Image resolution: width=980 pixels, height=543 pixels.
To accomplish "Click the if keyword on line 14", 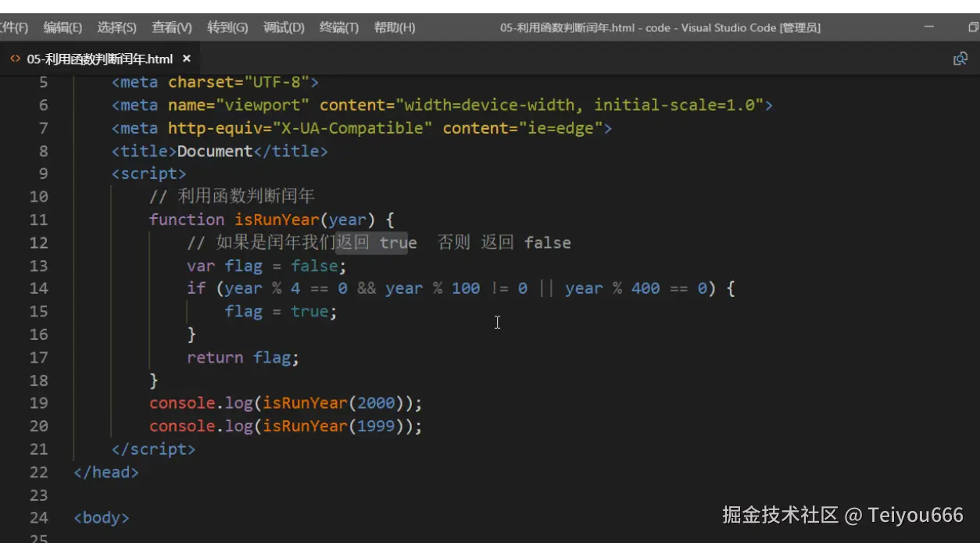I will coord(196,288).
